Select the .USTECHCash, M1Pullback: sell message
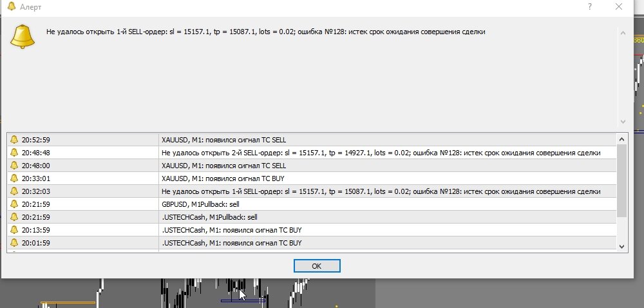Image resolution: width=644 pixels, height=308 pixels. pos(209,217)
